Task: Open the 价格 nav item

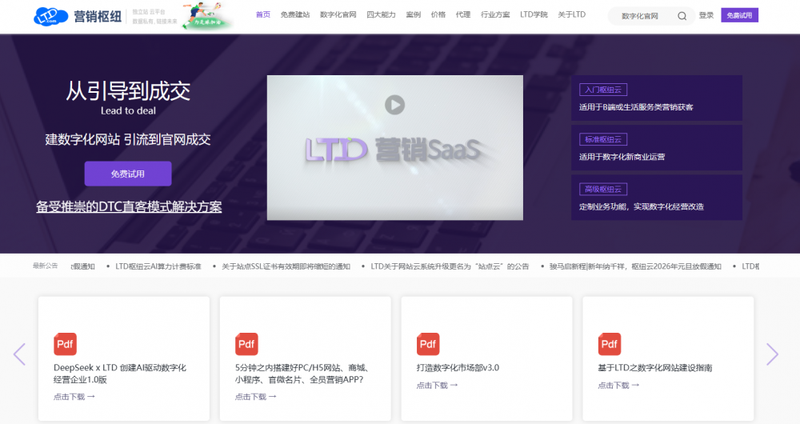Action: tap(438, 15)
